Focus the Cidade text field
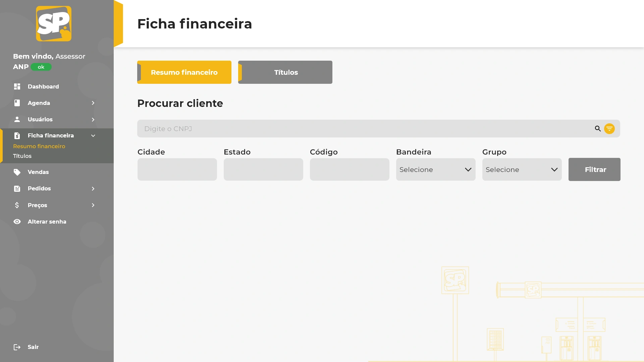 [177, 170]
